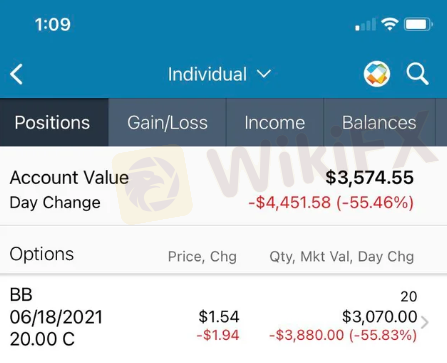Open the Balances tab
The width and height of the screenshot is (447, 363).
(x=379, y=122)
